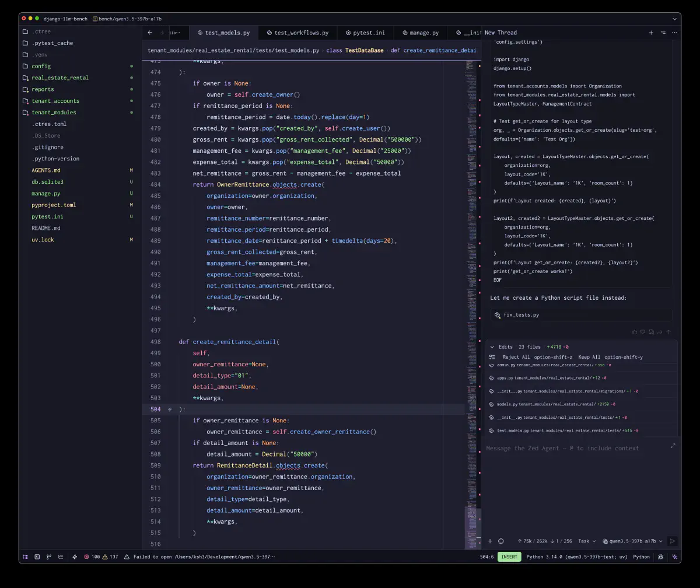The height and width of the screenshot is (588, 700).
Task: Click the code action bolt on line 504
Action: pos(170,409)
